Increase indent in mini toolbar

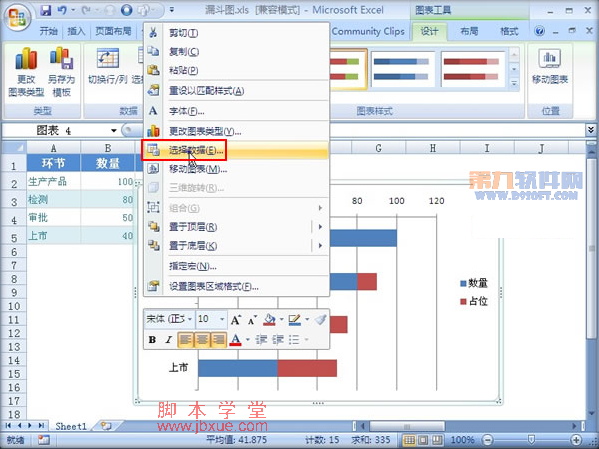coord(277,339)
